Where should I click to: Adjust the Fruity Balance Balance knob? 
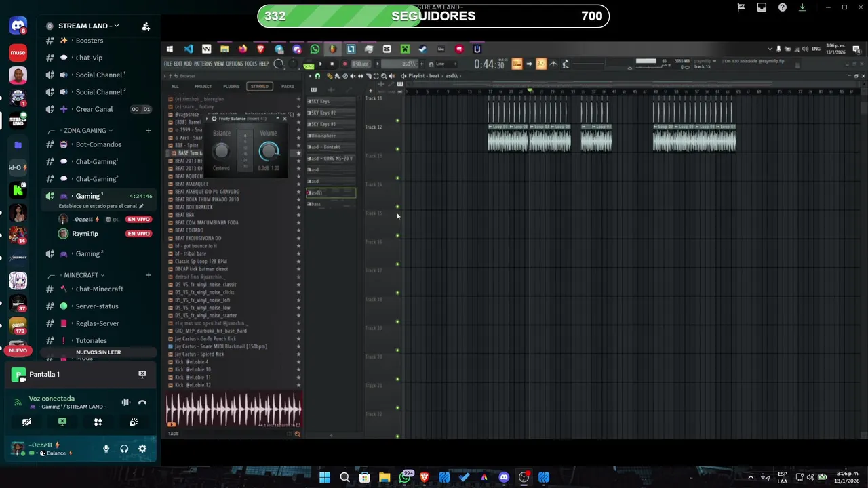pyautogui.click(x=221, y=150)
